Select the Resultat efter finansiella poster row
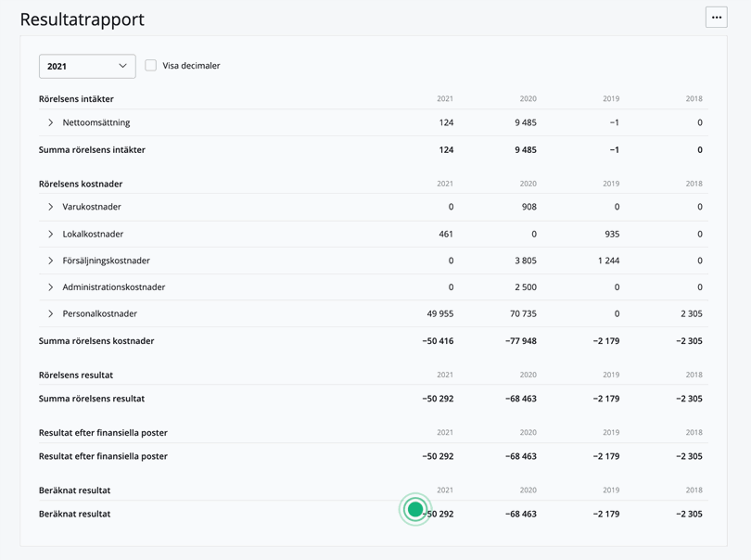Image resolution: width=751 pixels, height=560 pixels. 103,456
